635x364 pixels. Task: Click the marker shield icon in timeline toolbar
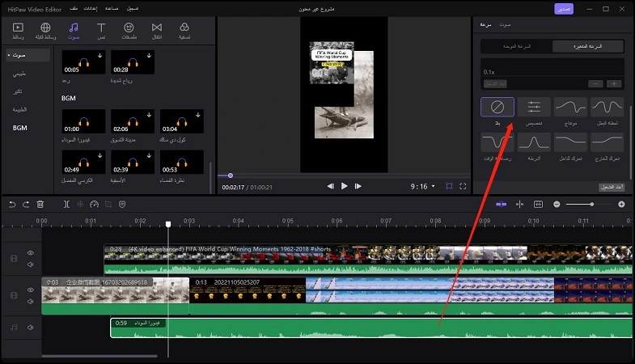pyautogui.click(x=122, y=205)
